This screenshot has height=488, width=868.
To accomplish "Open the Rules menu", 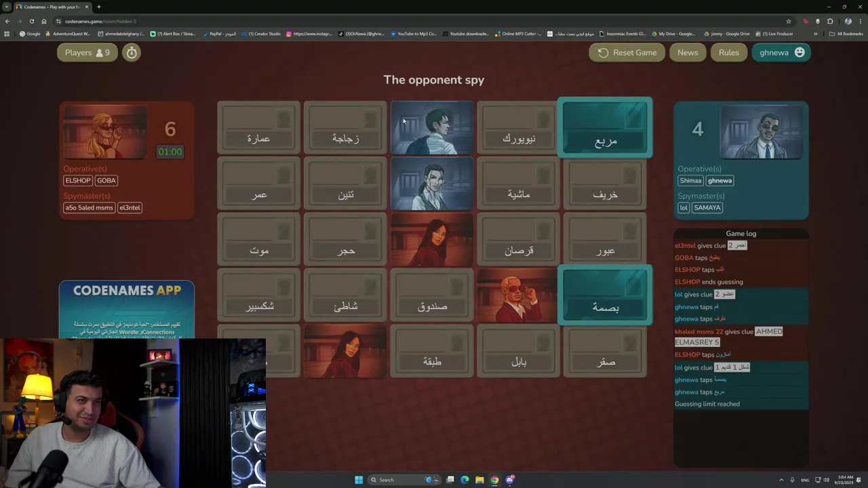I will click(729, 52).
